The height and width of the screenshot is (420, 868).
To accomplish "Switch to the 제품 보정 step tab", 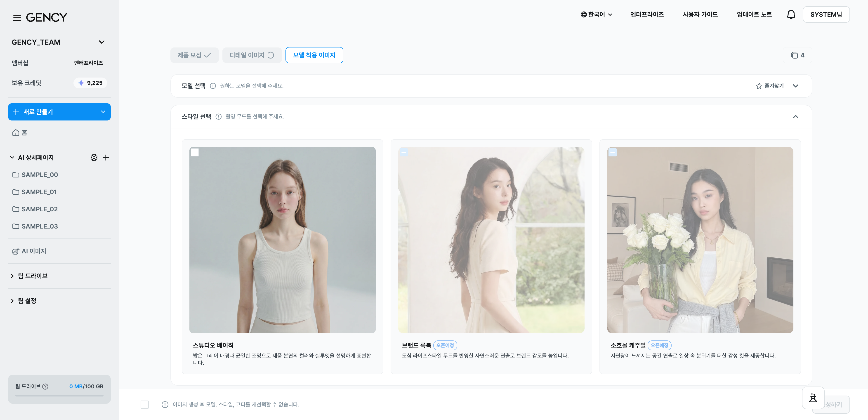I will pyautogui.click(x=194, y=55).
